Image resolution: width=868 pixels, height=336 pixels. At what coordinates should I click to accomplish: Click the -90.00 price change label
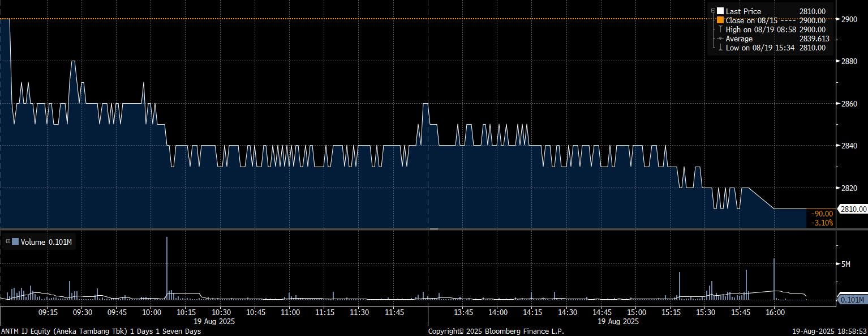[x=822, y=214]
